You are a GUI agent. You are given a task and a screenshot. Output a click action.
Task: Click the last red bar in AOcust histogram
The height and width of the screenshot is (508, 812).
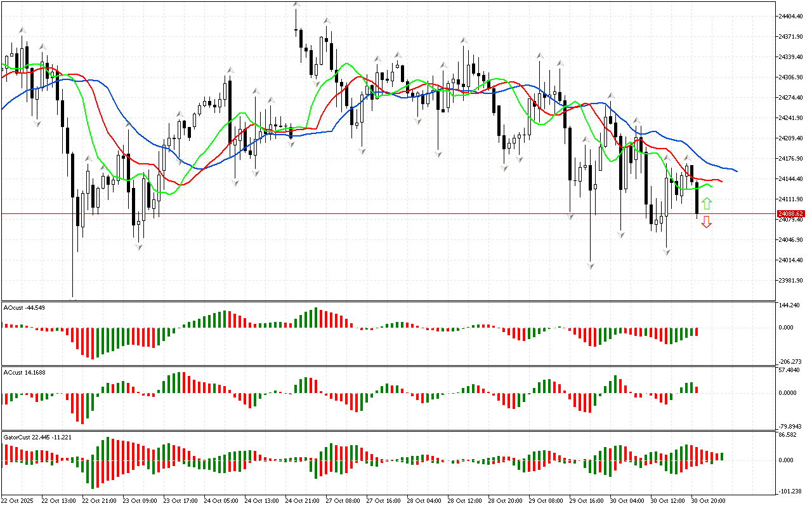[697, 331]
